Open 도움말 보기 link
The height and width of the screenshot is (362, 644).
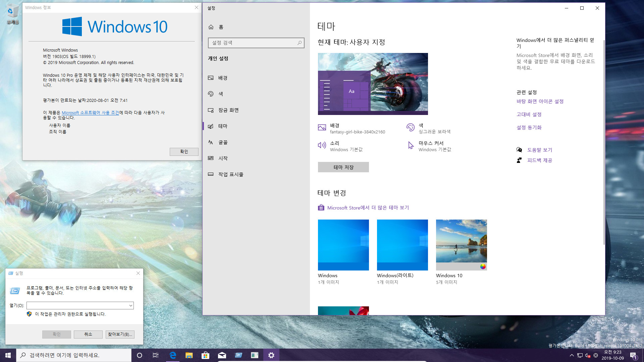[540, 150]
